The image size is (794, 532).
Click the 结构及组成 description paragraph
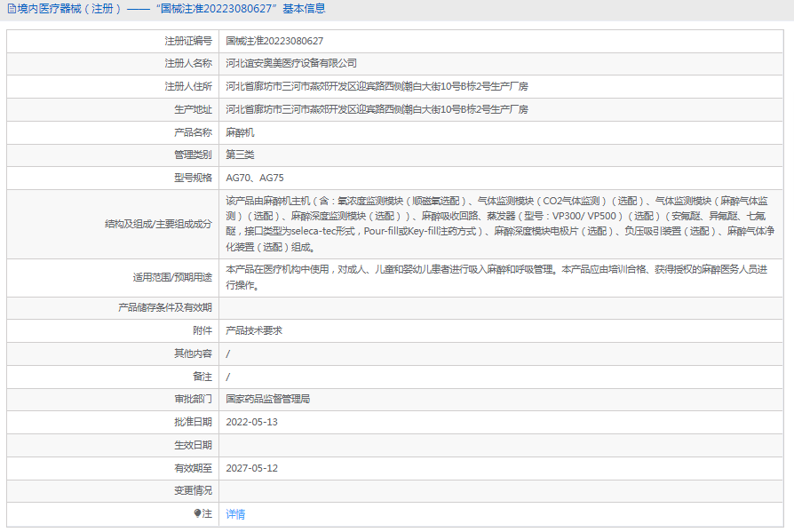click(x=497, y=225)
